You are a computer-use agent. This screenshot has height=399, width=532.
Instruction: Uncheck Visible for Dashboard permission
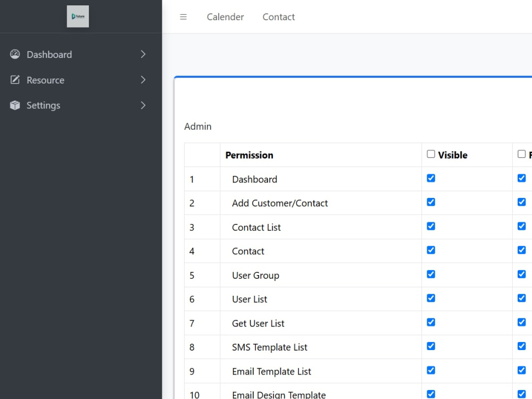click(x=431, y=178)
